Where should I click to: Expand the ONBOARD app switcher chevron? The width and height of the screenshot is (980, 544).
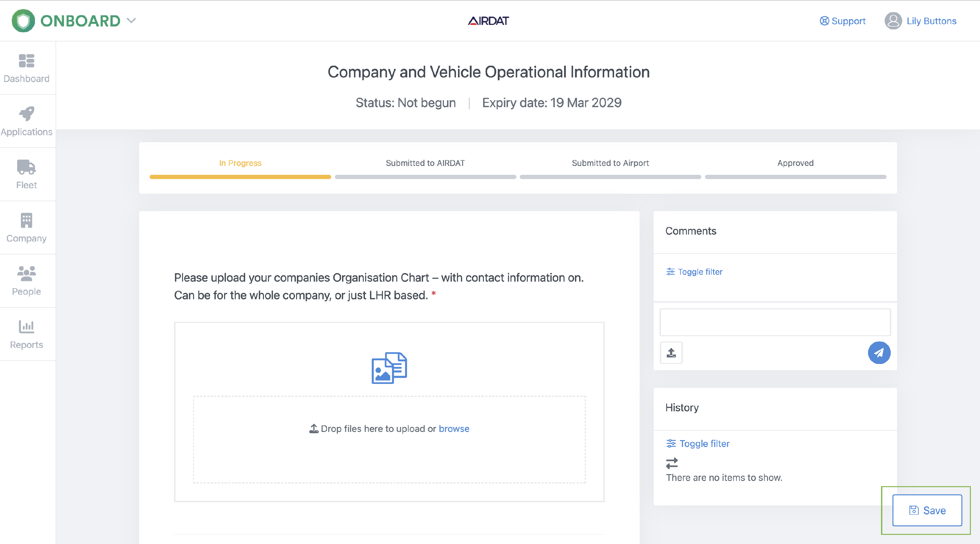coord(131,21)
